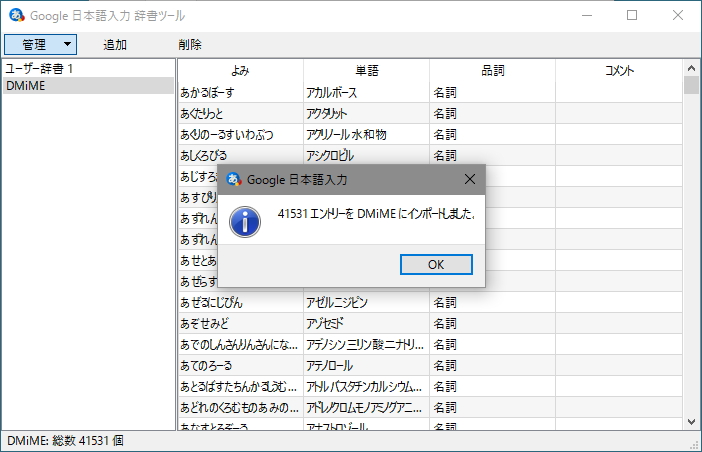Minimize the dictionary tool window
This screenshot has height=452, width=702.
click(x=587, y=15)
